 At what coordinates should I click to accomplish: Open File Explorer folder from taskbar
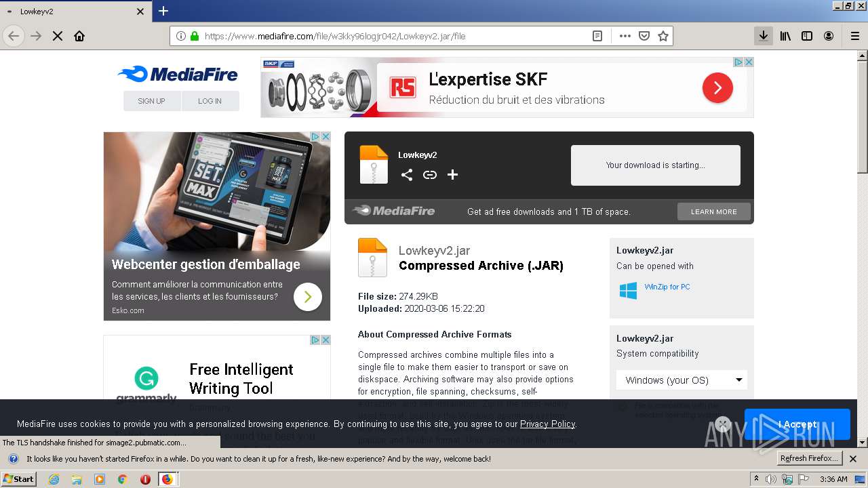click(77, 479)
